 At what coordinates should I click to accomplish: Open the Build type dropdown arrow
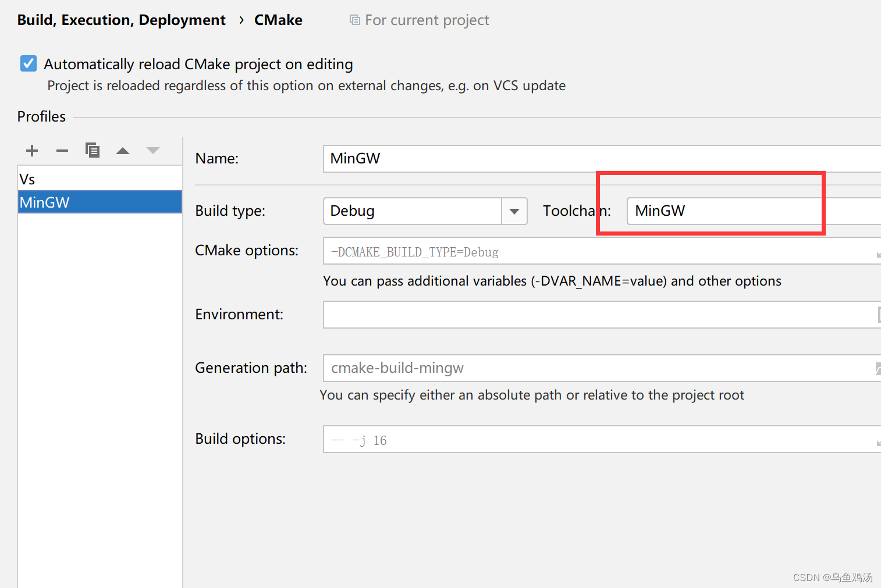514,211
